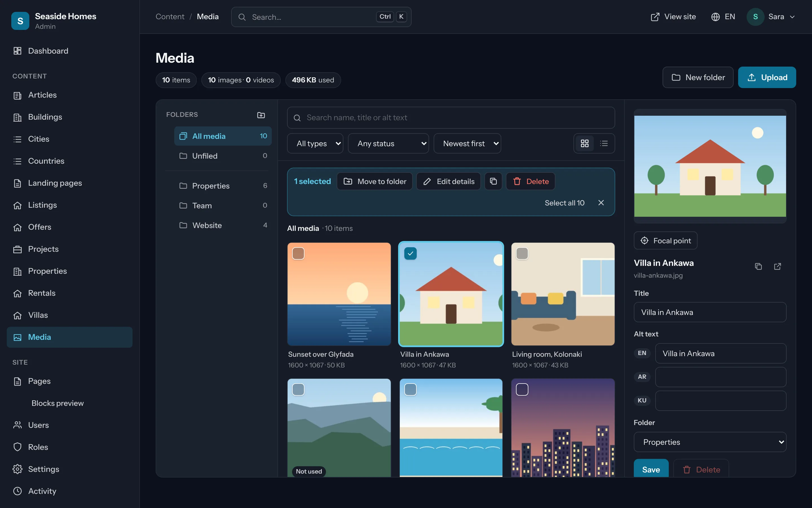Click the KU alt text input
812x508 pixels.
pyautogui.click(x=720, y=400)
